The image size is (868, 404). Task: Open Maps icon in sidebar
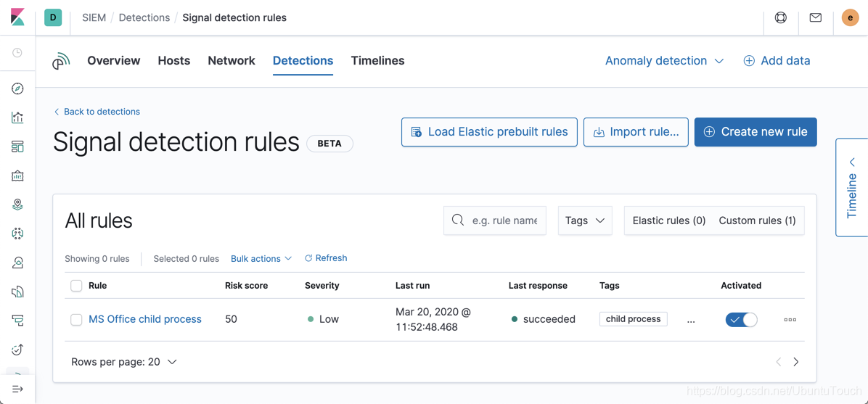coord(17,205)
